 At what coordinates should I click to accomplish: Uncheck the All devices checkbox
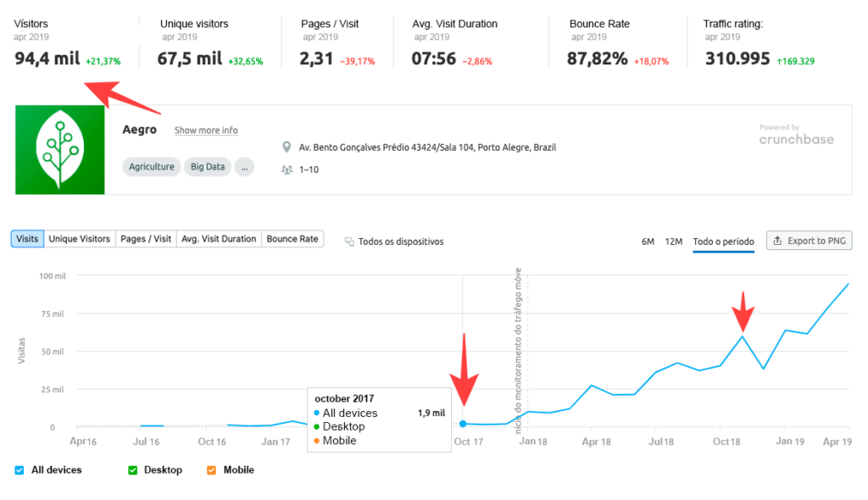(x=19, y=470)
